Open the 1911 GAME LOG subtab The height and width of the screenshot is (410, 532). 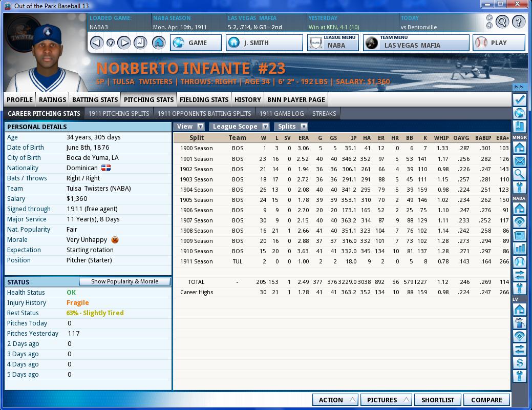(282, 113)
